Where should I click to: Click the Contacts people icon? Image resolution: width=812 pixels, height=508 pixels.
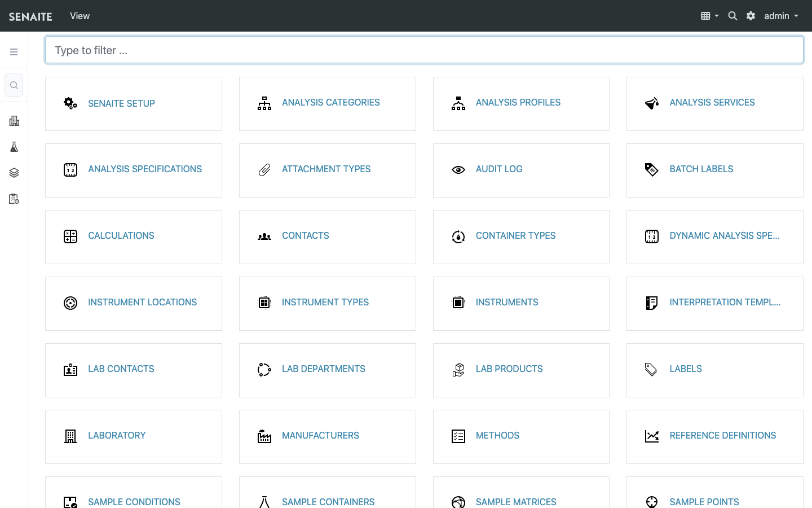264,237
